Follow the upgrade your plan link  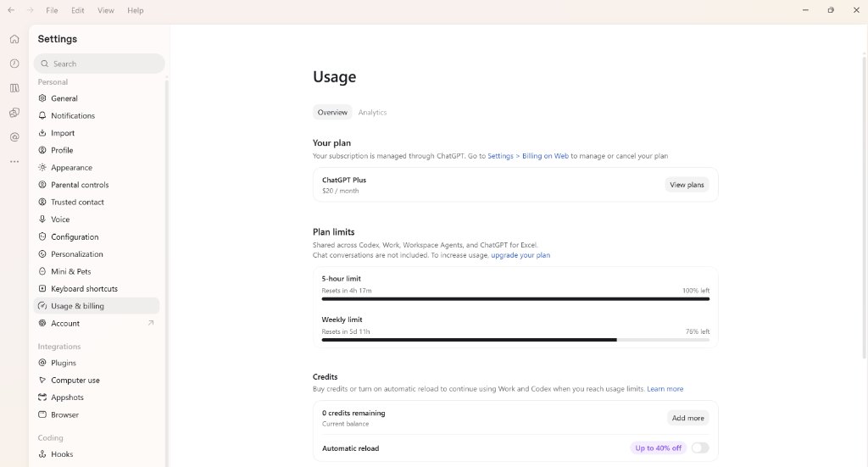pyautogui.click(x=520, y=255)
